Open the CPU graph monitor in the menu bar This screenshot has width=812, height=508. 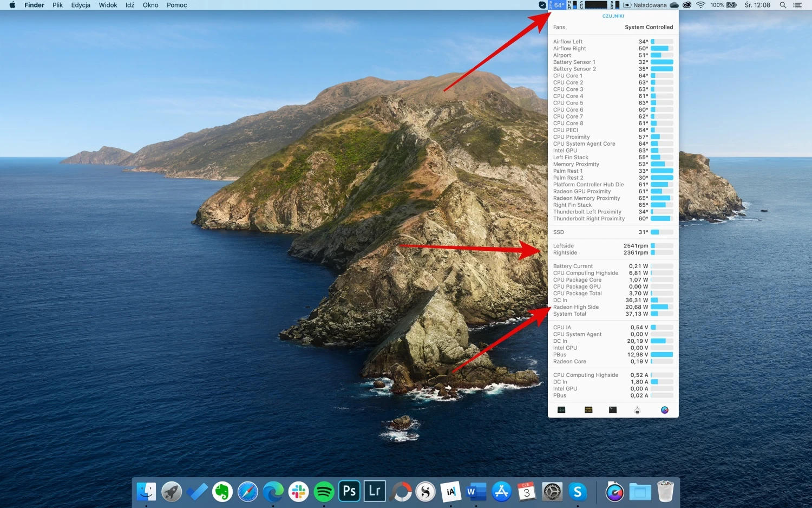(594, 5)
